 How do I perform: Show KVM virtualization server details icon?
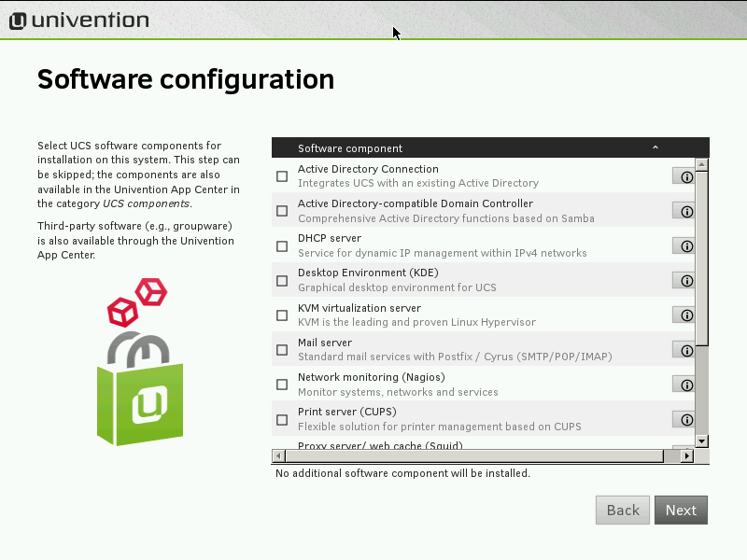686,315
